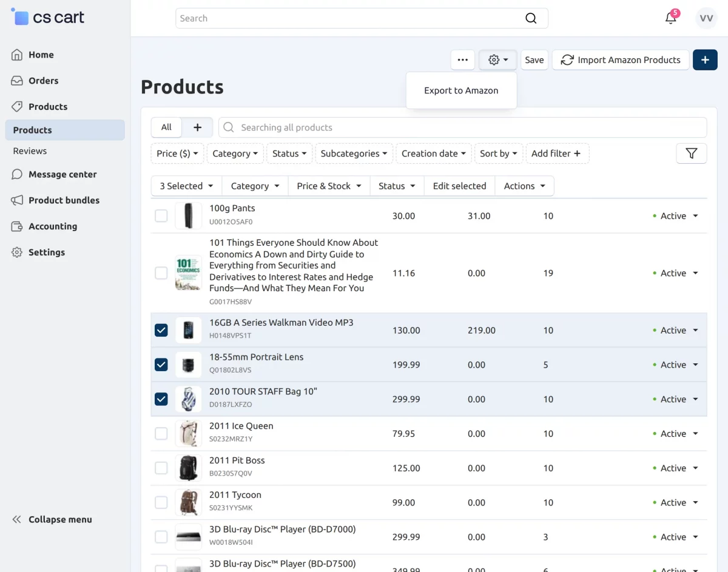Collapse the sidebar menu
Viewport: 728px width, 572px height.
(52, 519)
